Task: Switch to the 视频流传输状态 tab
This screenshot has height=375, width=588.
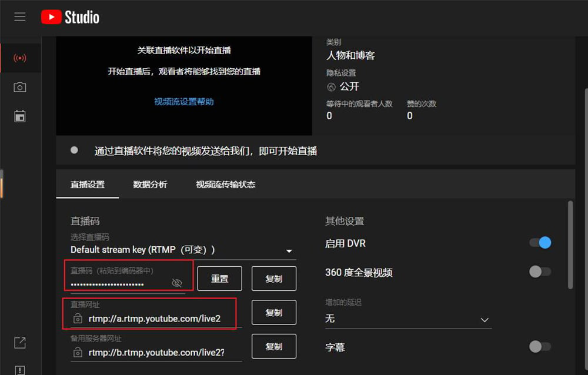Action: point(225,185)
